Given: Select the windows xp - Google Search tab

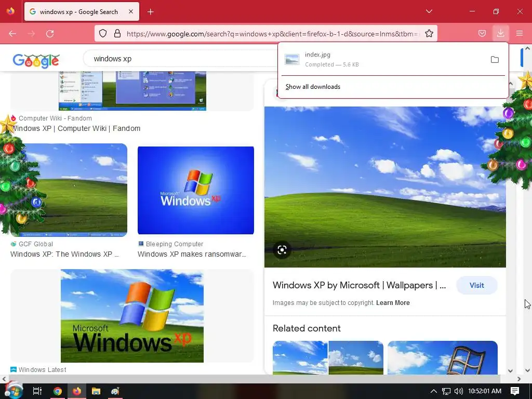Looking at the screenshot, I should point(82,11).
